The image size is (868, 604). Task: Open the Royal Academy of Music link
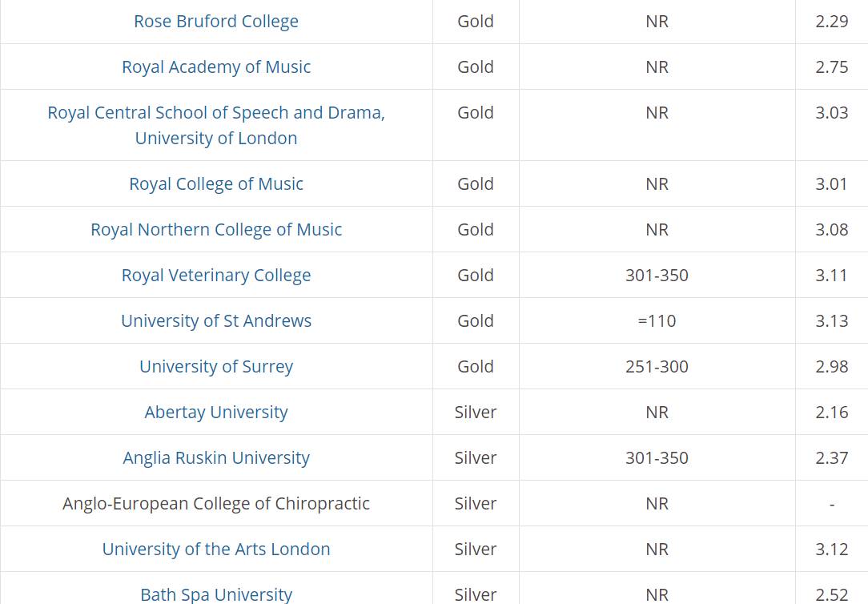coord(216,66)
